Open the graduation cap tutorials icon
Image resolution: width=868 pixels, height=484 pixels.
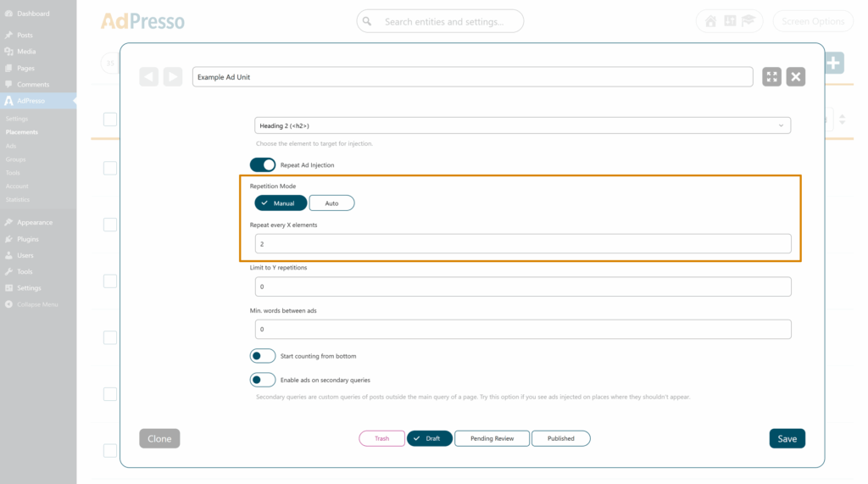(748, 21)
